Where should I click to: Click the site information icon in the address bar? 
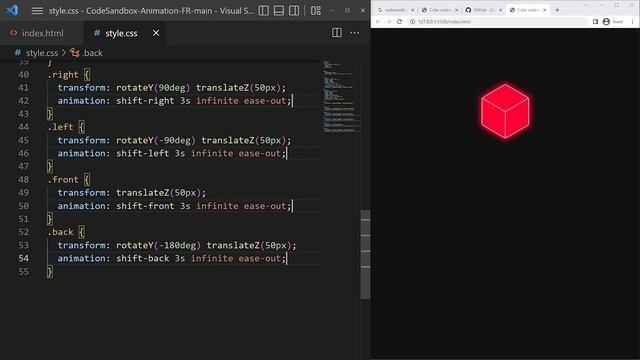tap(412, 22)
